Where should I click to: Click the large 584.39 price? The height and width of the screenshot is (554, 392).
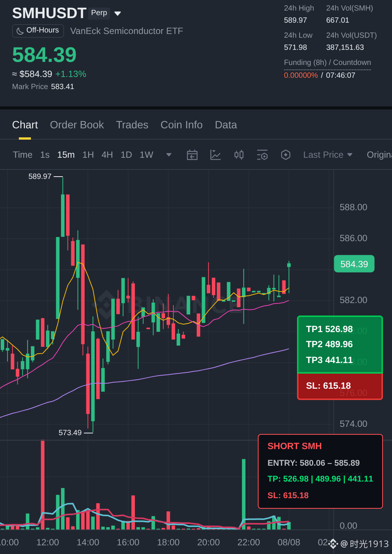coord(44,55)
